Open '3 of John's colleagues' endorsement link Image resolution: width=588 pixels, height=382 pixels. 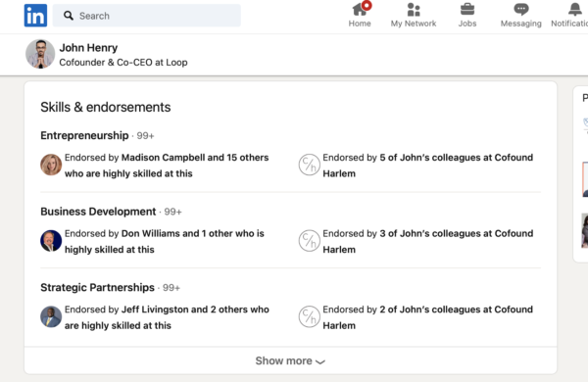coord(428,241)
